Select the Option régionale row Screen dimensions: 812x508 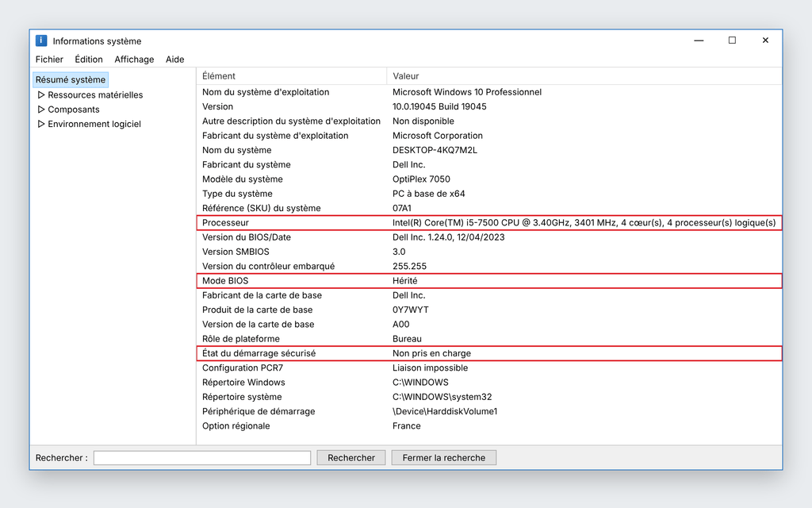click(488, 425)
